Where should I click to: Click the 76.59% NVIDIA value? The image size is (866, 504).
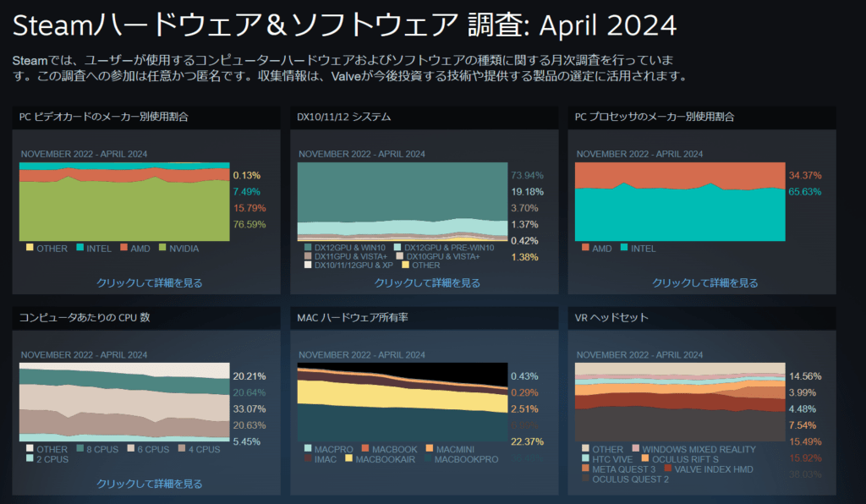pos(249,225)
